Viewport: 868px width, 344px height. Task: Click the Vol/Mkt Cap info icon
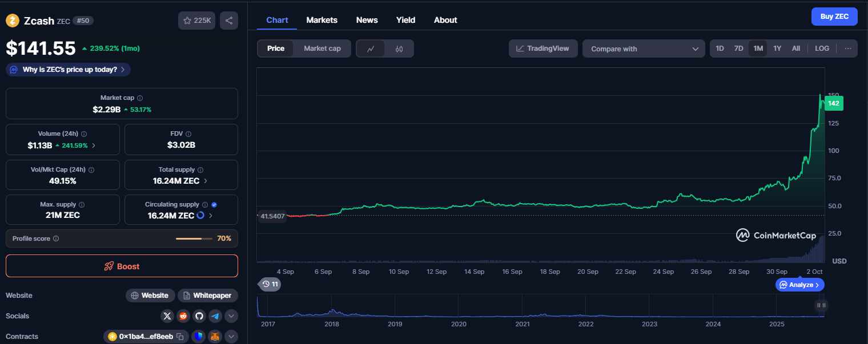point(91,170)
